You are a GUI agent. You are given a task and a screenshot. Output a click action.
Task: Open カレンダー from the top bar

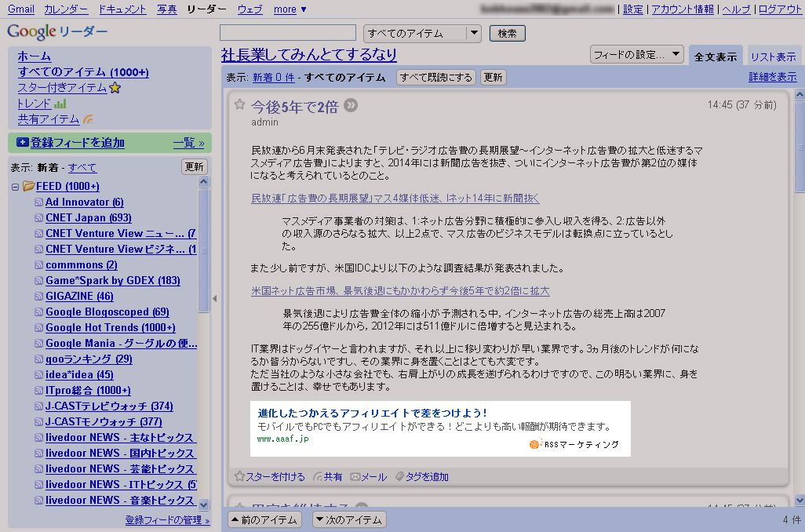pos(66,9)
